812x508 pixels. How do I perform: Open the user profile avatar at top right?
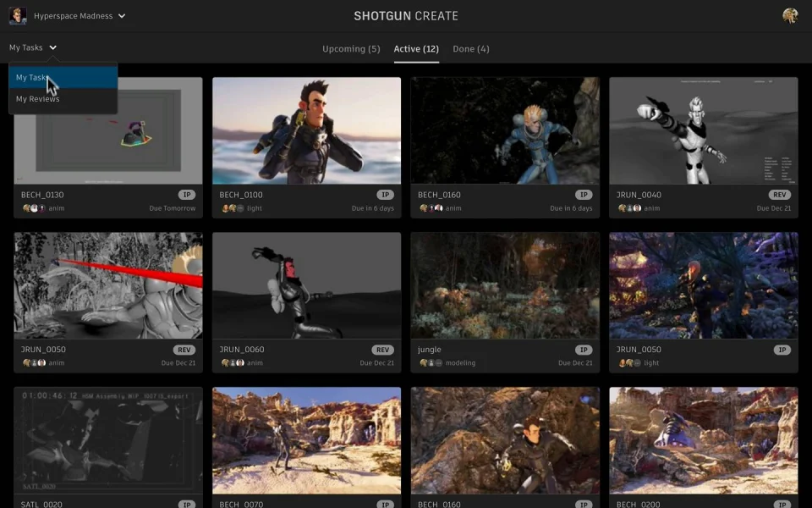pos(790,15)
